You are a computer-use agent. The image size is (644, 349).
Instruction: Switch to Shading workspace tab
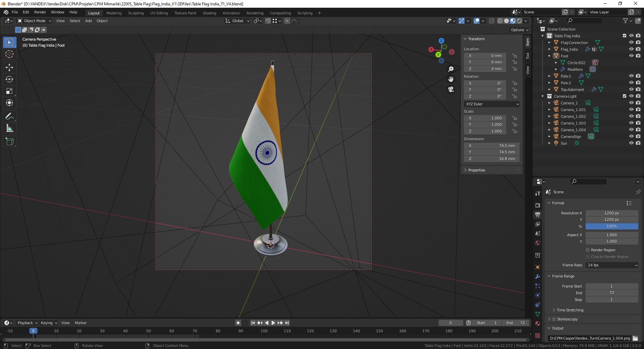pyautogui.click(x=209, y=13)
